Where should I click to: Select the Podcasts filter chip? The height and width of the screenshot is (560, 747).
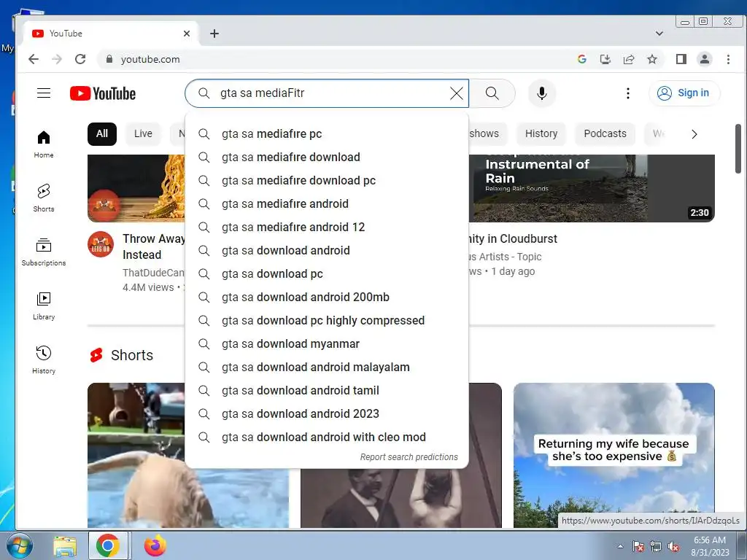click(605, 134)
